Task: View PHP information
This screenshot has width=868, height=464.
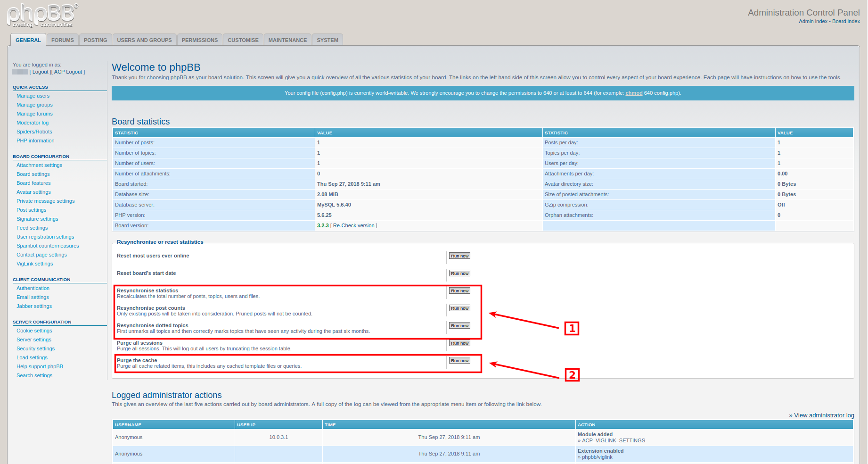Action: 35,141
